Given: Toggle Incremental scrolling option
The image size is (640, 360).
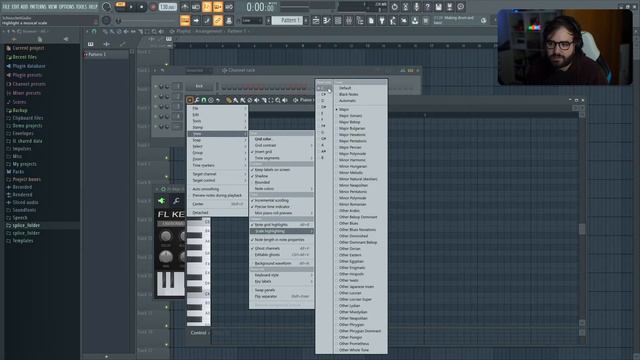Looking at the screenshot, I should point(282,201).
